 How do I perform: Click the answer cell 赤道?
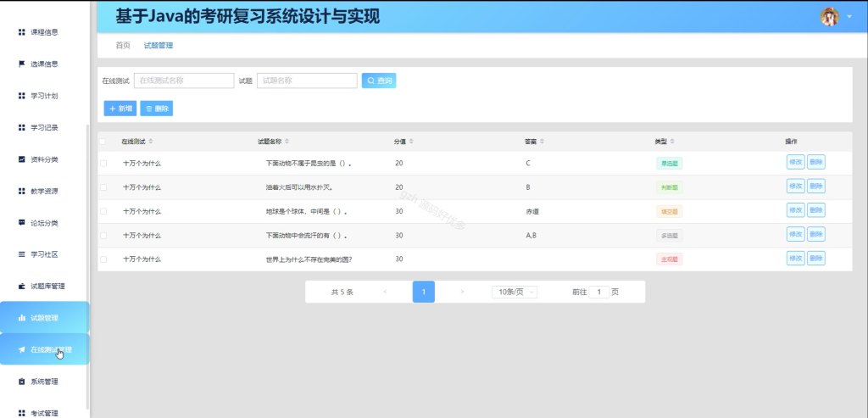(x=532, y=211)
